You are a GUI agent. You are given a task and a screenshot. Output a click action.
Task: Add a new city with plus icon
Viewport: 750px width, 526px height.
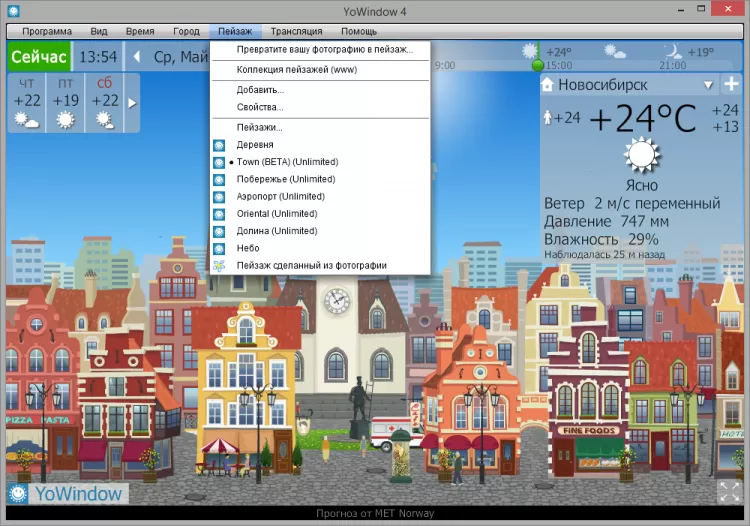[731, 84]
